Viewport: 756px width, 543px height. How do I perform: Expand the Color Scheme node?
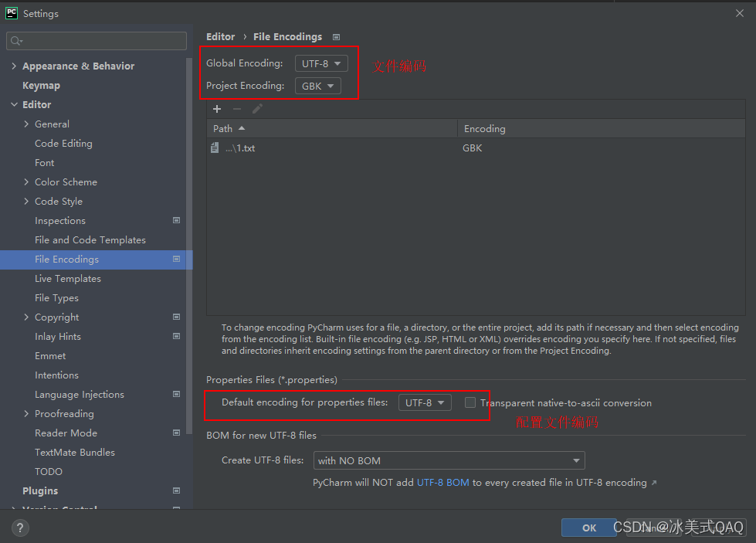pos(26,182)
